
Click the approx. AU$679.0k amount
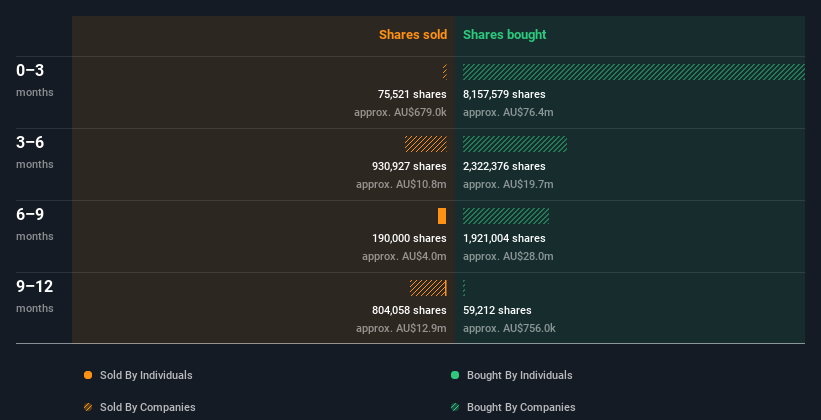tap(400, 113)
